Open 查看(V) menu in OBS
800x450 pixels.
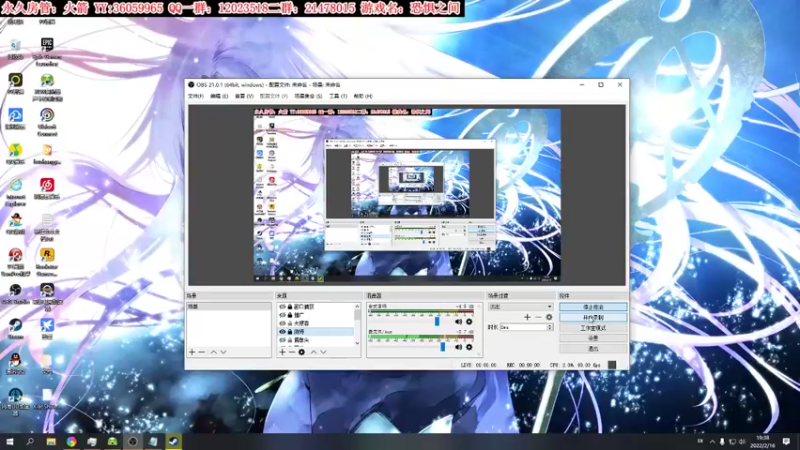point(244,96)
